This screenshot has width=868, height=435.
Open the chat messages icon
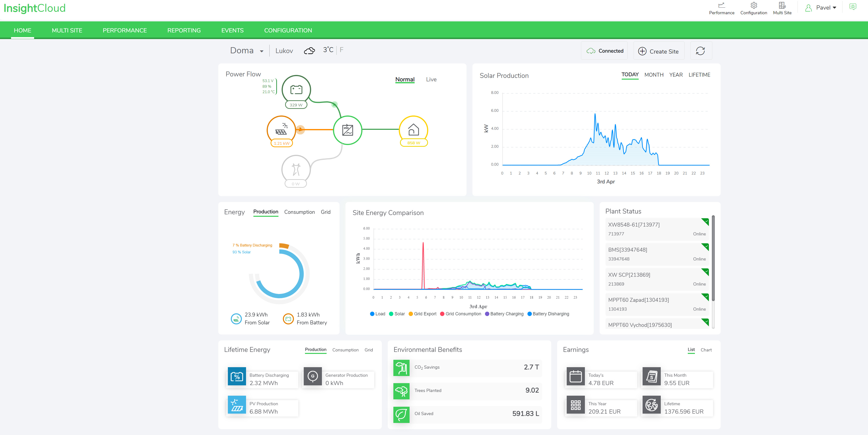[853, 7]
